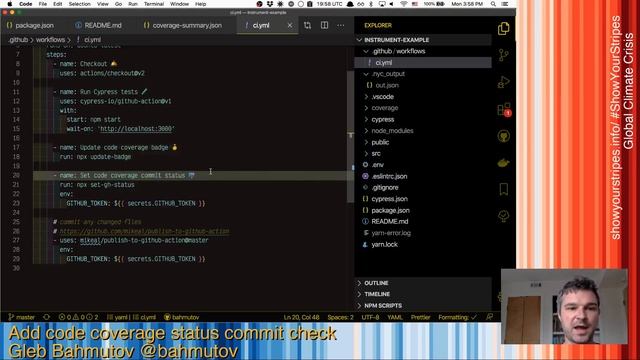Open out.json in the explorer

[423, 85]
